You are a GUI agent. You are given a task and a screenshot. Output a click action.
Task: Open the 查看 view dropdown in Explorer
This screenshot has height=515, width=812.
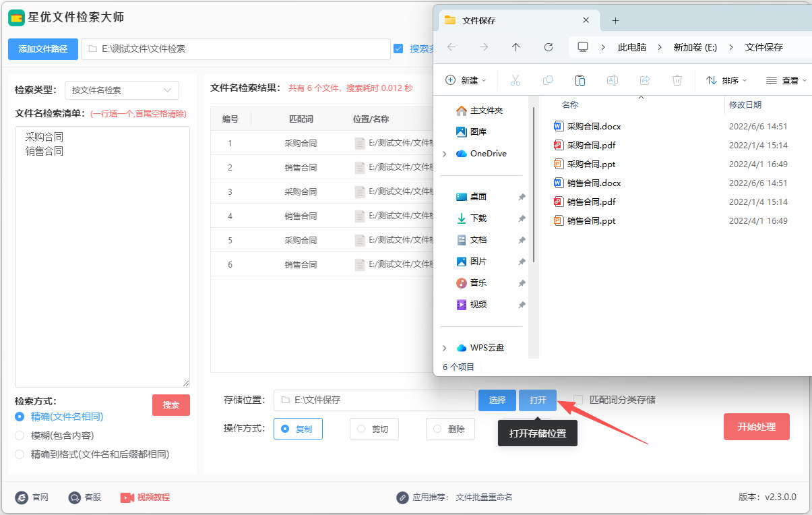pos(786,80)
